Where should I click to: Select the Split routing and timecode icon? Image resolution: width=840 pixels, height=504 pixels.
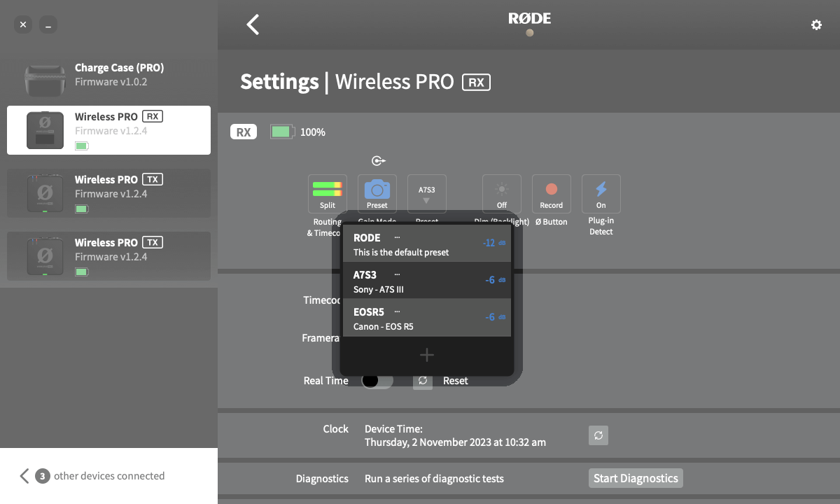[327, 189]
